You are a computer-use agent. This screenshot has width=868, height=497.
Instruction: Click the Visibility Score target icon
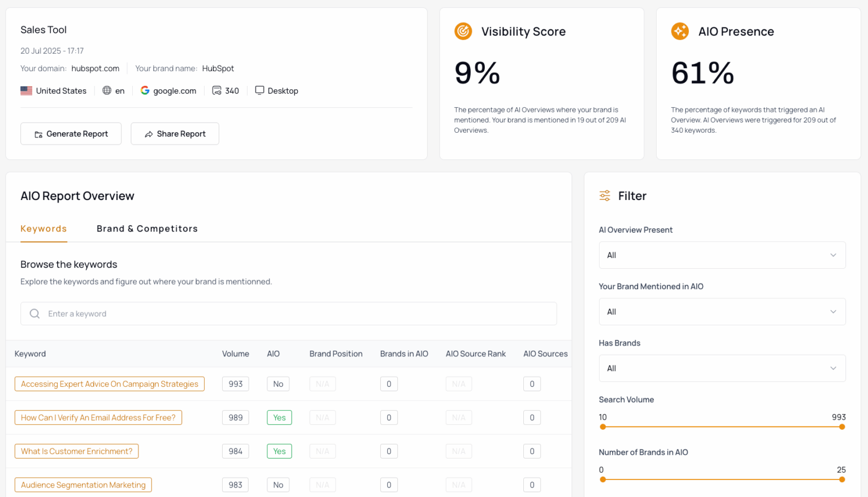(x=463, y=31)
